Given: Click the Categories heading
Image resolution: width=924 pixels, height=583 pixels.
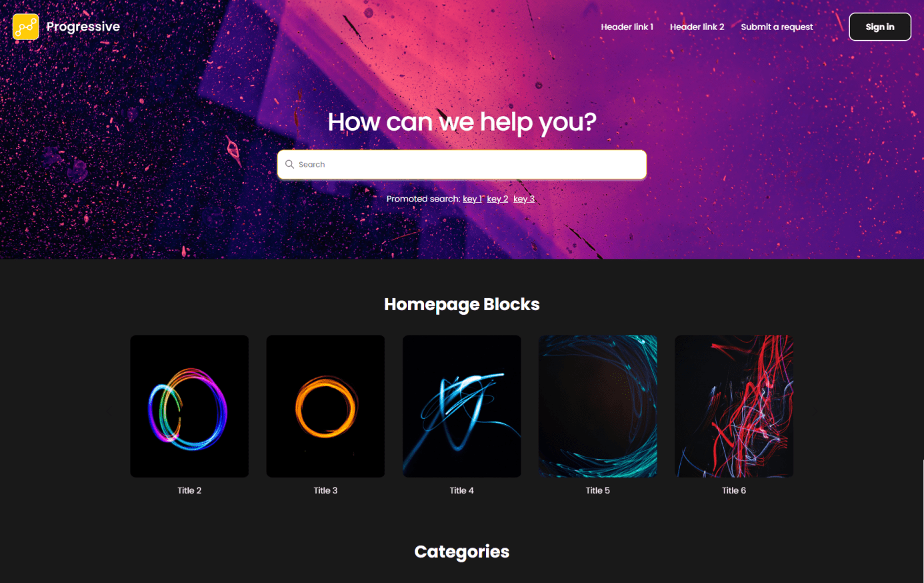Looking at the screenshot, I should 462,552.
